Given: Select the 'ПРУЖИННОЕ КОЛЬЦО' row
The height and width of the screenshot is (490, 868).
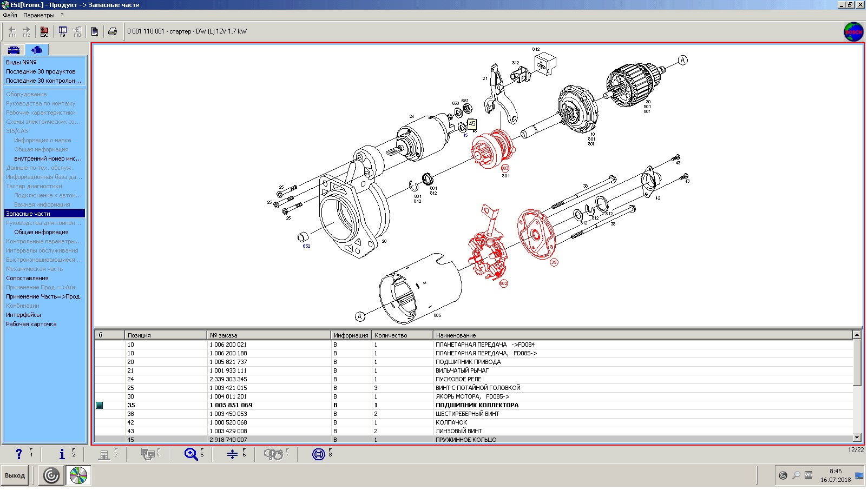Looking at the screenshot, I should pyautogui.click(x=474, y=440).
